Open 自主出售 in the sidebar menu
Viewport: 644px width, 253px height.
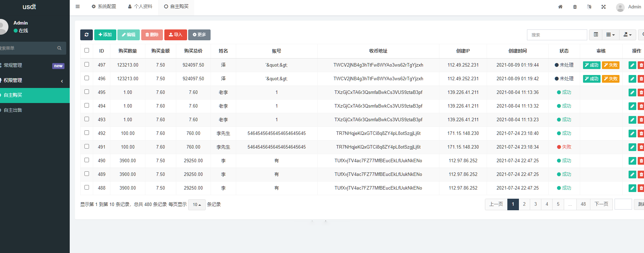pyautogui.click(x=13, y=110)
